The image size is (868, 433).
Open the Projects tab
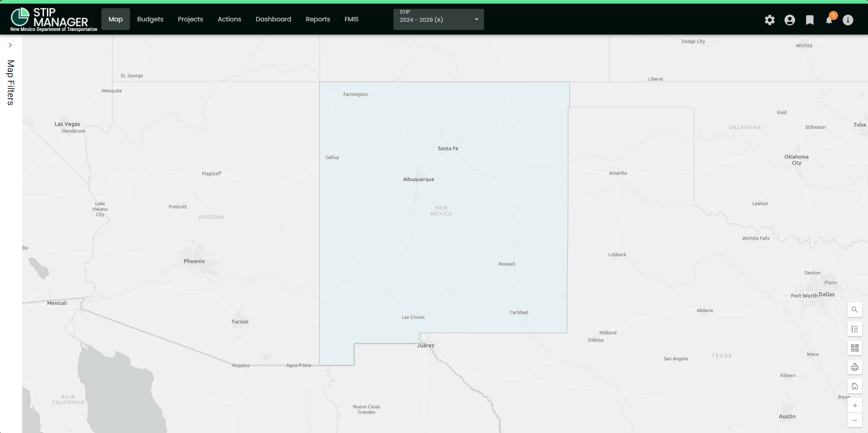click(191, 19)
